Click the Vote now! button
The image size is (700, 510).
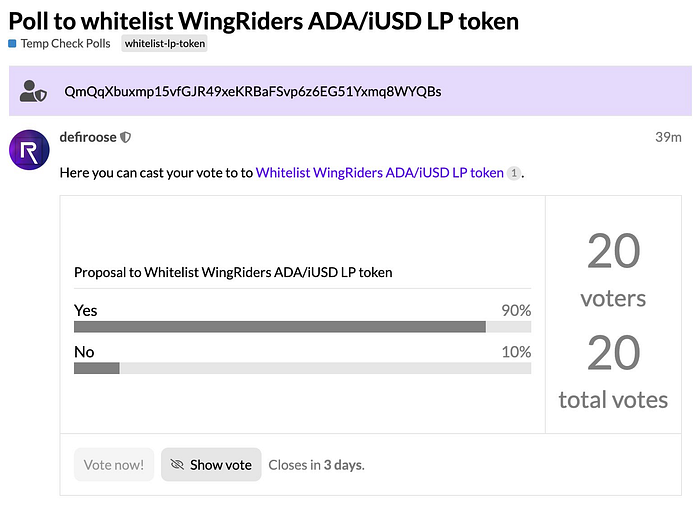click(x=114, y=464)
